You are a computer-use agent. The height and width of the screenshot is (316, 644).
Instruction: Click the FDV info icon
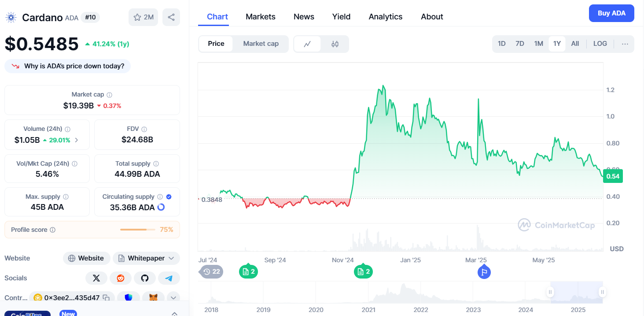(144, 129)
